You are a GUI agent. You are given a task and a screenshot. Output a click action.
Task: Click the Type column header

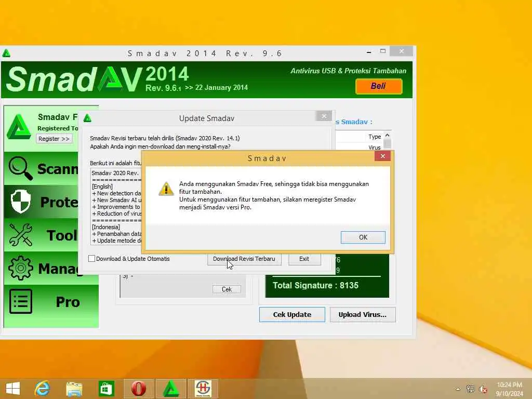375,137
